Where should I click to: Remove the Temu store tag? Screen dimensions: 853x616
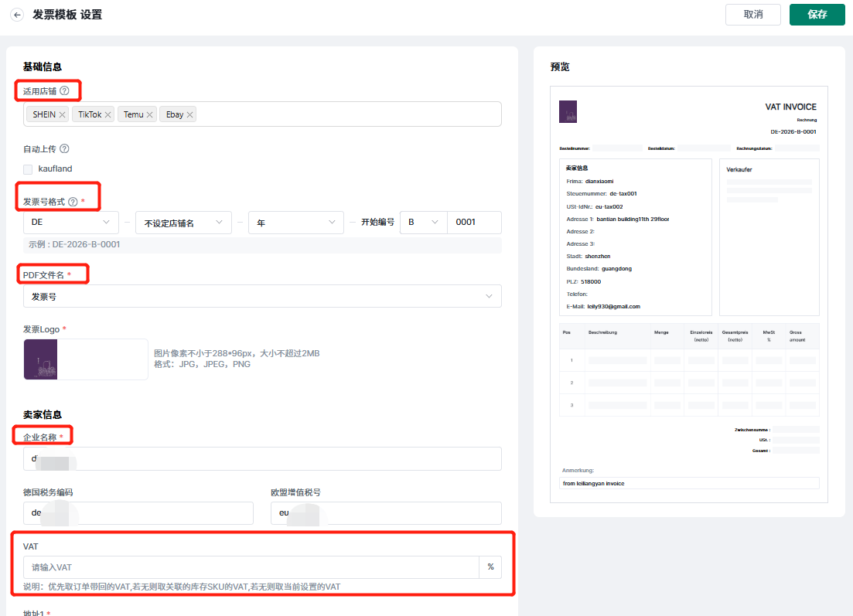click(150, 114)
